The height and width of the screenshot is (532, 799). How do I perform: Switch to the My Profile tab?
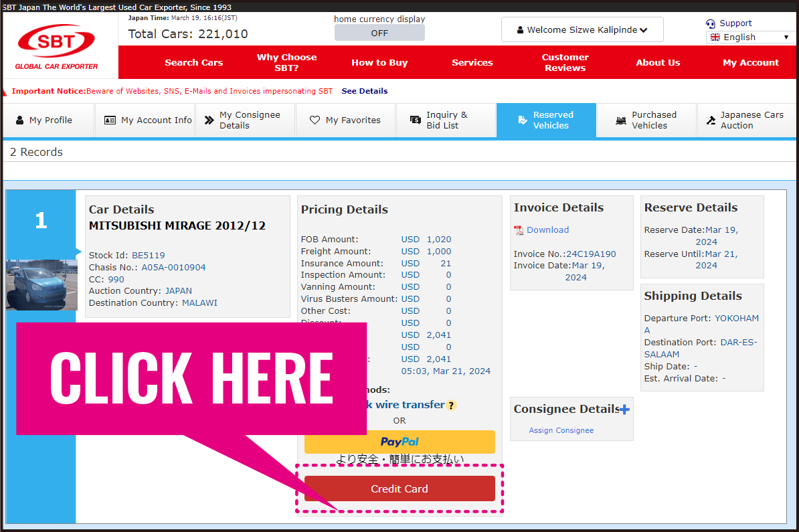point(48,120)
